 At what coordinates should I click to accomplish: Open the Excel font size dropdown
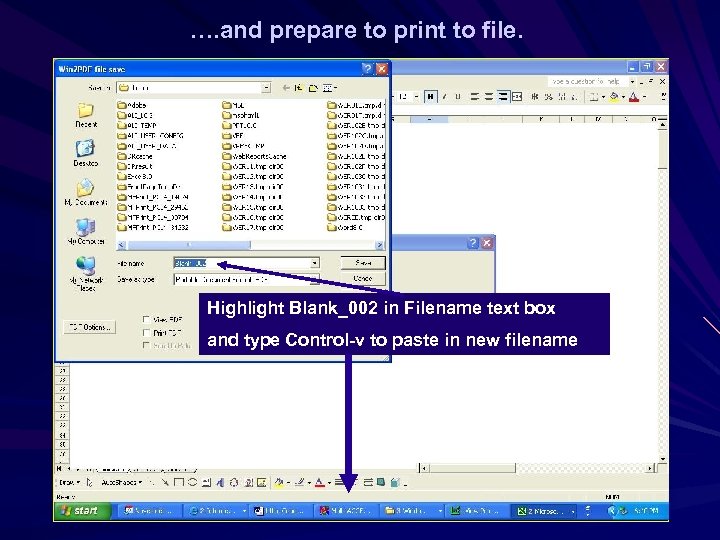[416, 96]
